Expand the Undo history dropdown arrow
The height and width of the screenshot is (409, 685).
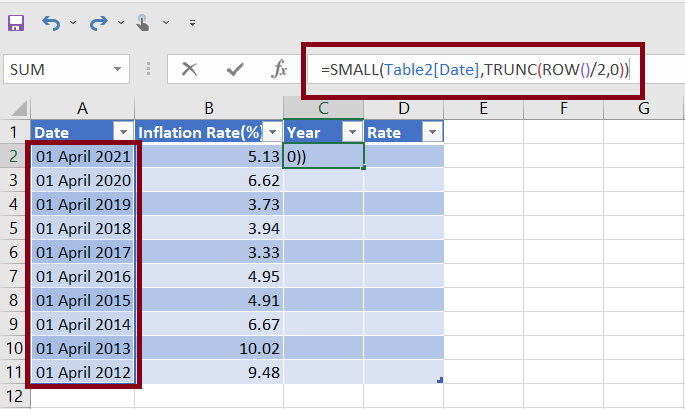(74, 21)
